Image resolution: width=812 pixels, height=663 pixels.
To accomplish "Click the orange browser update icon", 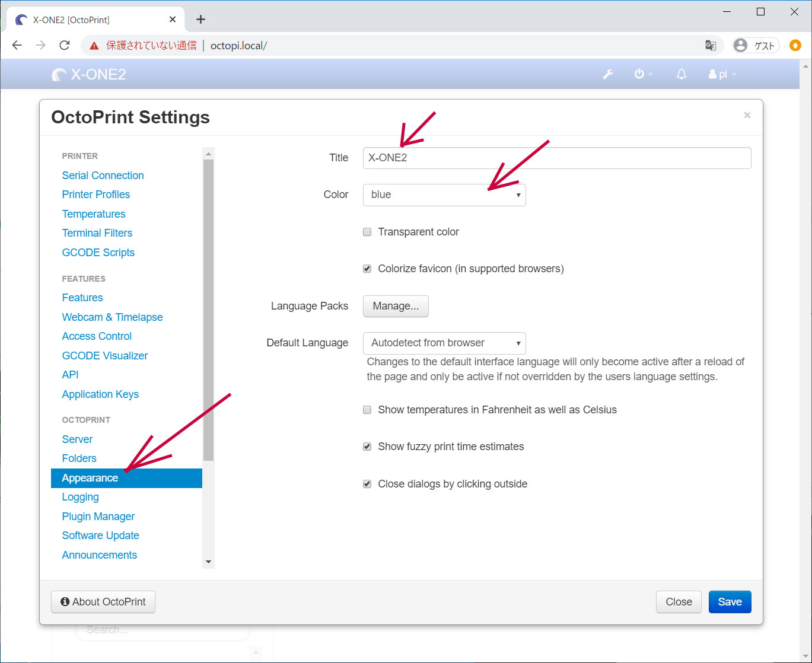I will coord(795,46).
